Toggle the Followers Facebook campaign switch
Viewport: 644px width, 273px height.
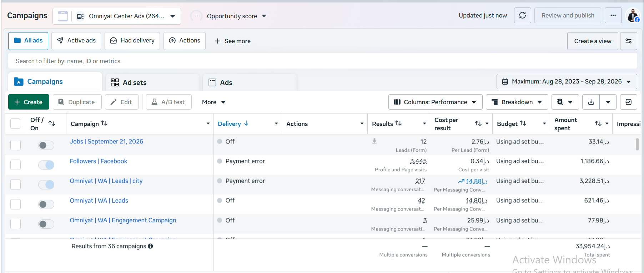[x=46, y=165]
